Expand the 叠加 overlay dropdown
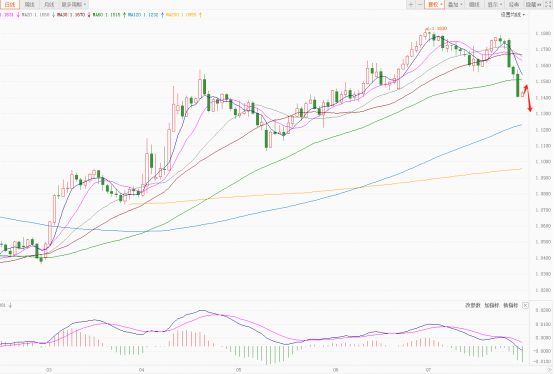This screenshot has height=374, width=554. [455, 5]
